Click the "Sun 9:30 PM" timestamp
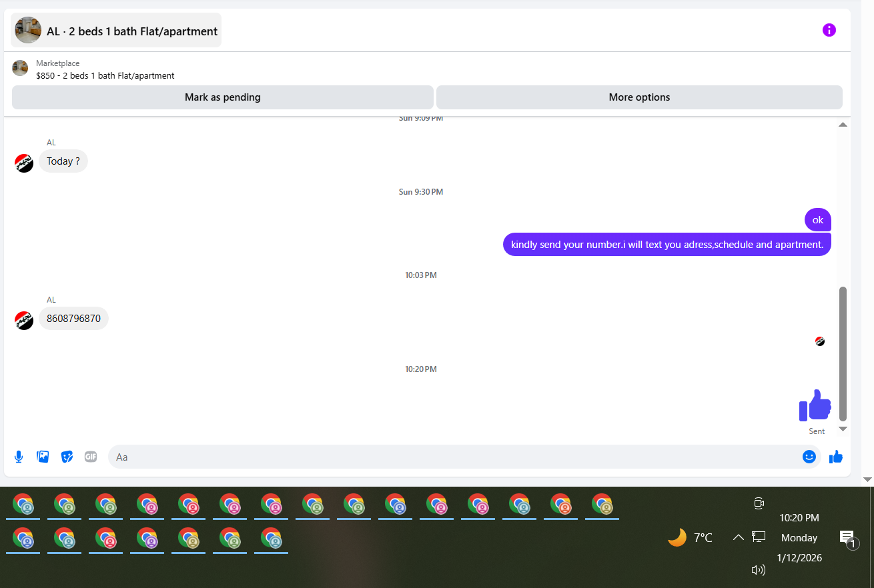This screenshot has height=588, width=874. [421, 192]
